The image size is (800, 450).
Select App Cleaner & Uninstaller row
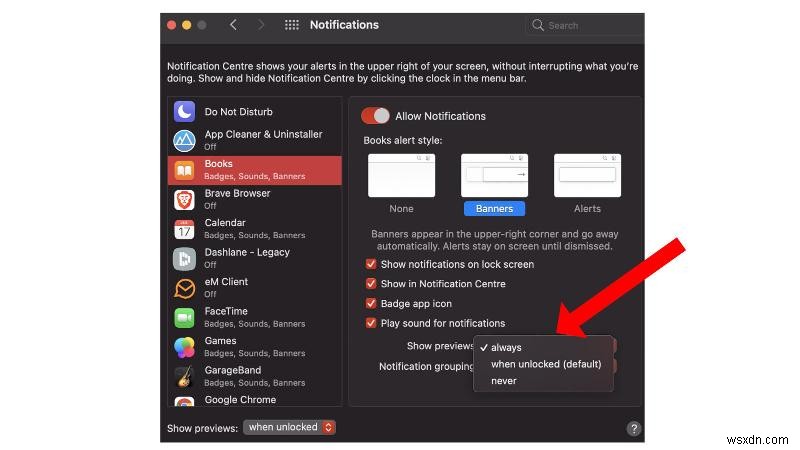[x=255, y=141]
